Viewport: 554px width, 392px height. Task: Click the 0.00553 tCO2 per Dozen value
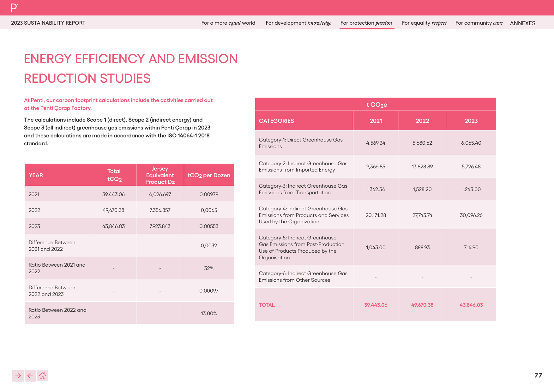tap(209, 226)
